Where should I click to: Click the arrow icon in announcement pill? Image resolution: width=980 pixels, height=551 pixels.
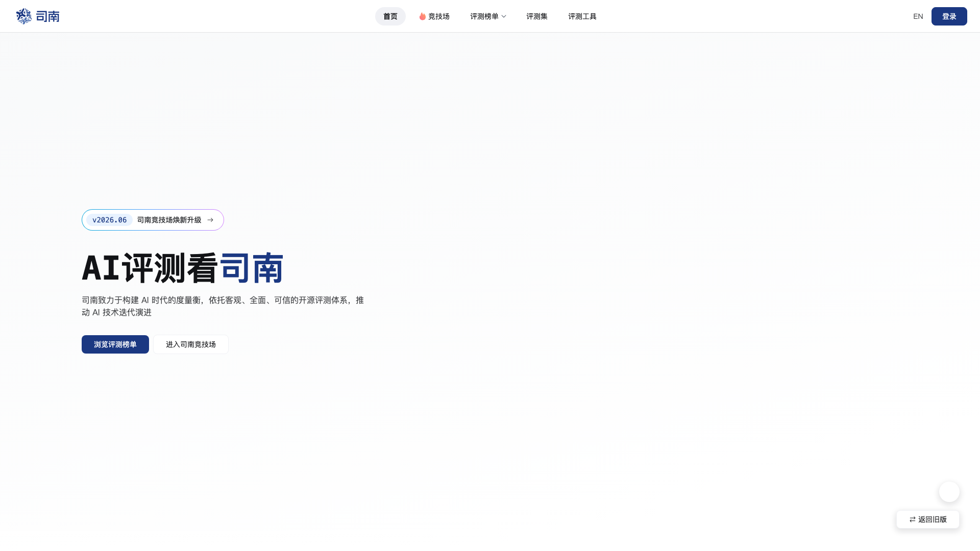(x=210, y=220)
